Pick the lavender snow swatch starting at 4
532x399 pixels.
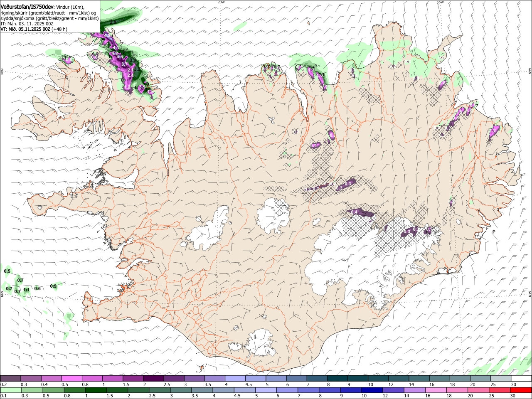click(235, 379)
